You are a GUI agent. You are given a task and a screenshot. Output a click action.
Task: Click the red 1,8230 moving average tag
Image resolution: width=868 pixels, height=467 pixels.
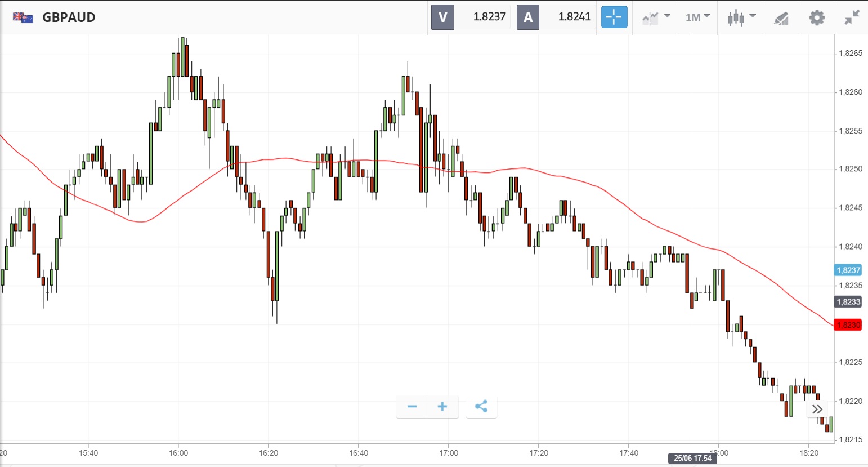click(x=848, y=325)
